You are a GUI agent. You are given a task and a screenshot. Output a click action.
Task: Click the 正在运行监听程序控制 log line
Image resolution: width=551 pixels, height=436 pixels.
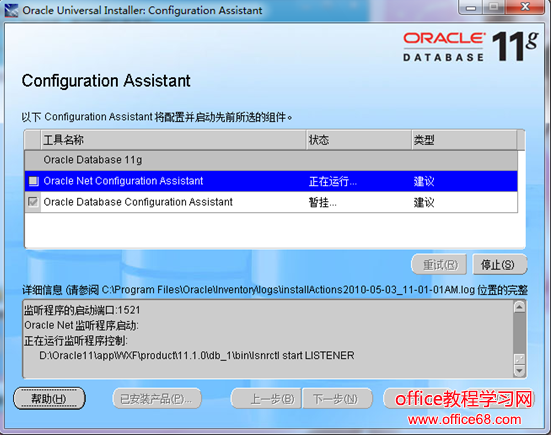coord(76,340)
